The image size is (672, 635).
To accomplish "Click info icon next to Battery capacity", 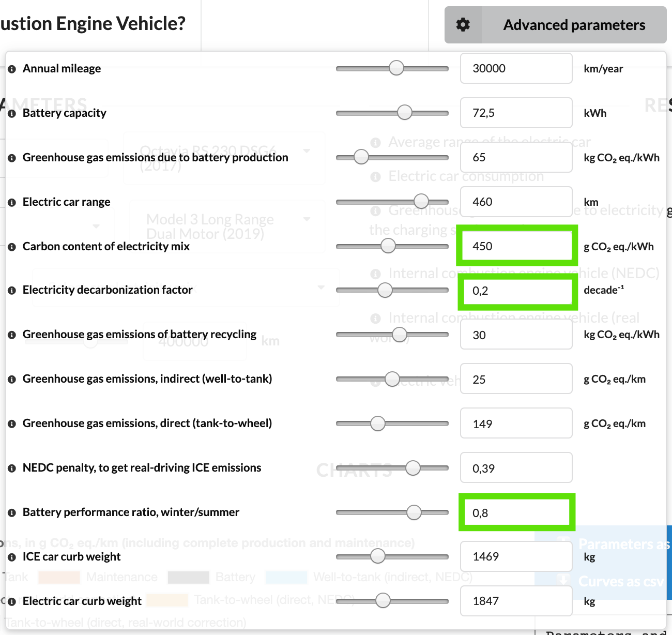I will tap(12, 113).
